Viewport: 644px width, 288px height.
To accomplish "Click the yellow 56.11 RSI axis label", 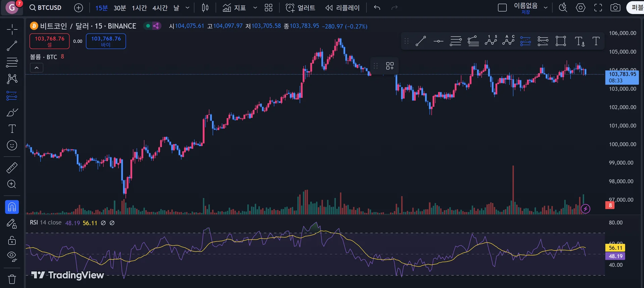I will point(615,248).
